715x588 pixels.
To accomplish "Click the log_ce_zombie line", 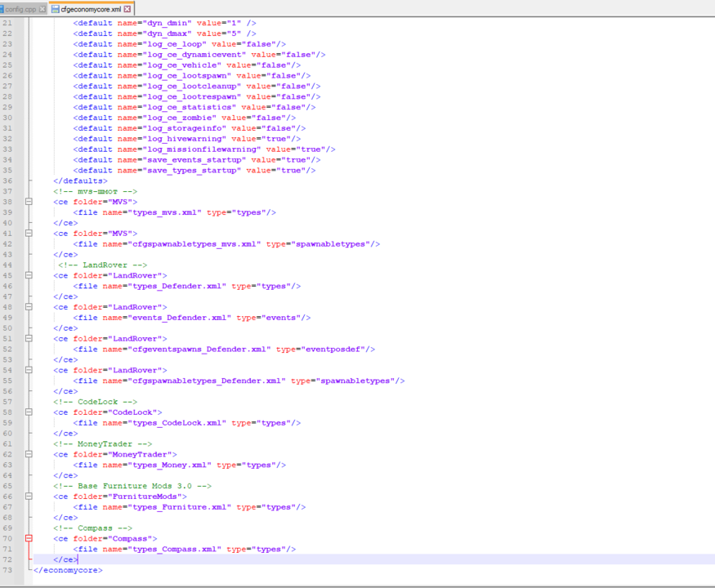I will pos(185,118).
